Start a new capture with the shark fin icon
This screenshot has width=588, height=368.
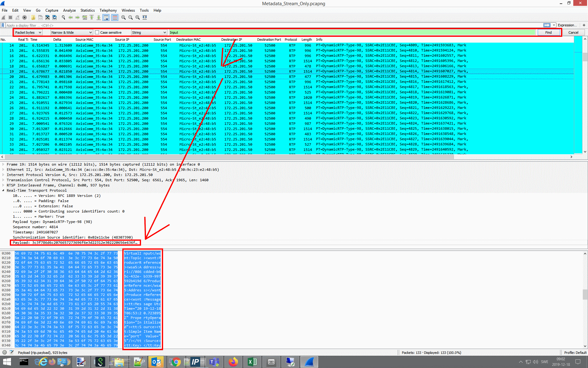pos(4,17)
